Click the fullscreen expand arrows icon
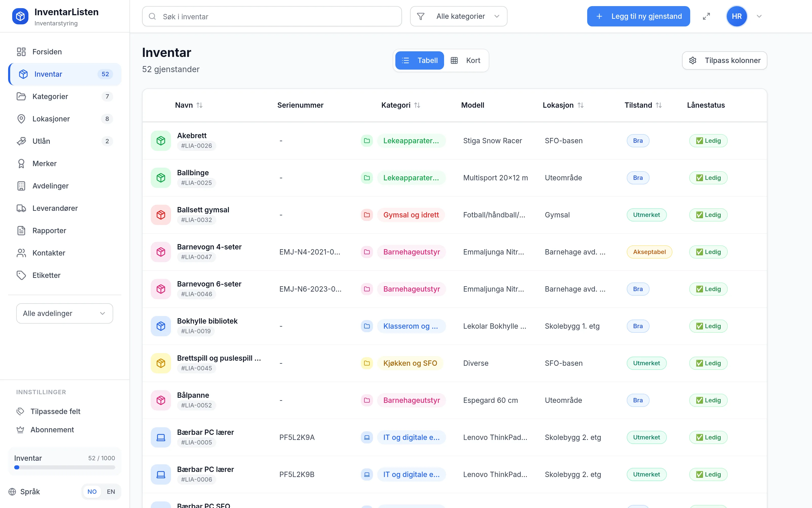 (706, 16)
